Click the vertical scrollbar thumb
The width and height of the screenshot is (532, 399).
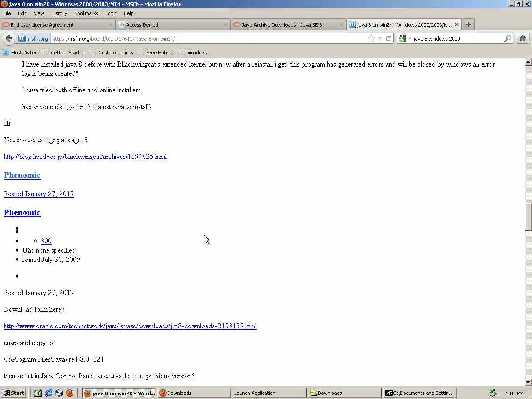pyautogui.click(x=528, y=217)
